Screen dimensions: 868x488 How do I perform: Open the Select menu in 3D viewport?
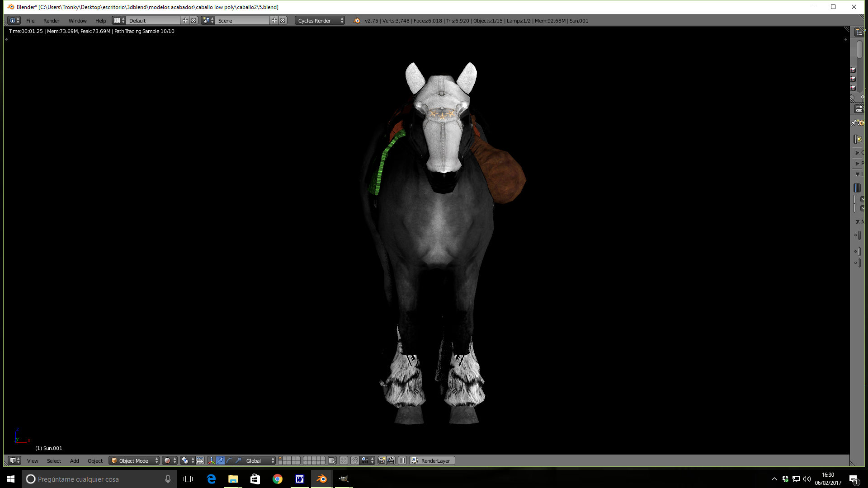click(54, 461)
